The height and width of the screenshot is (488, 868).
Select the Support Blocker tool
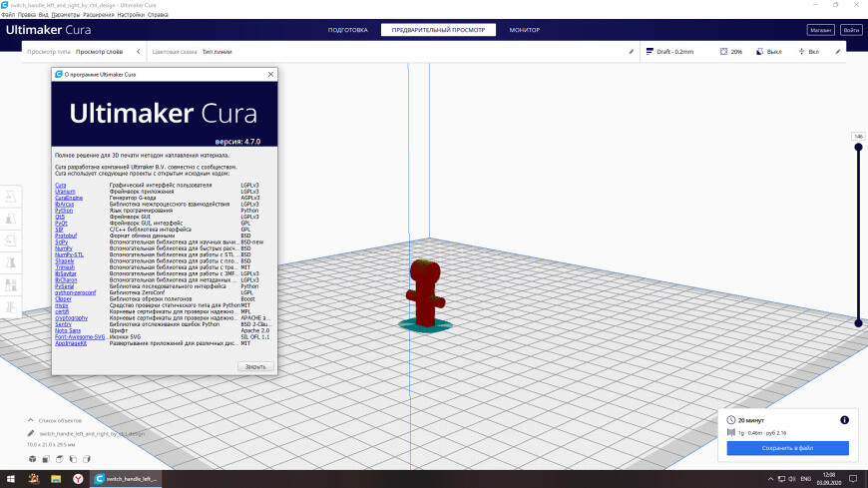[11, 306]
